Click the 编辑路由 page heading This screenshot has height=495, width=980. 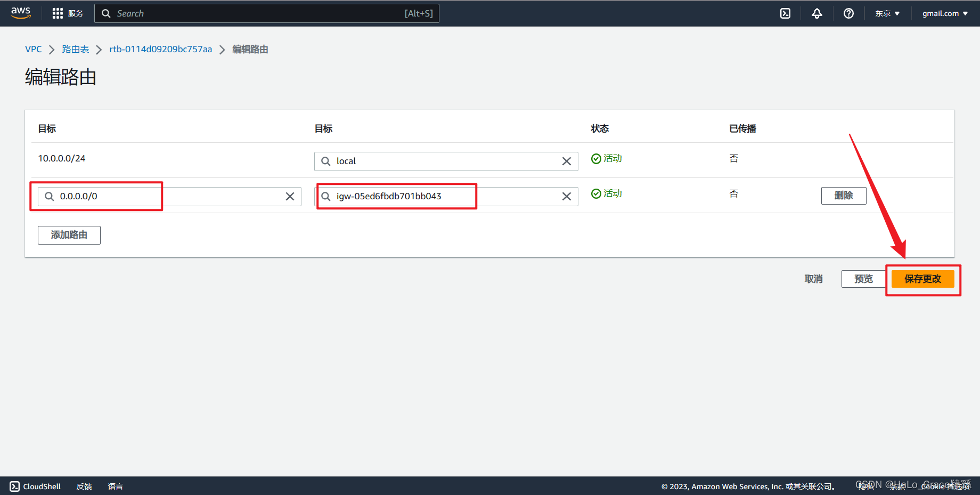[61, 77]
